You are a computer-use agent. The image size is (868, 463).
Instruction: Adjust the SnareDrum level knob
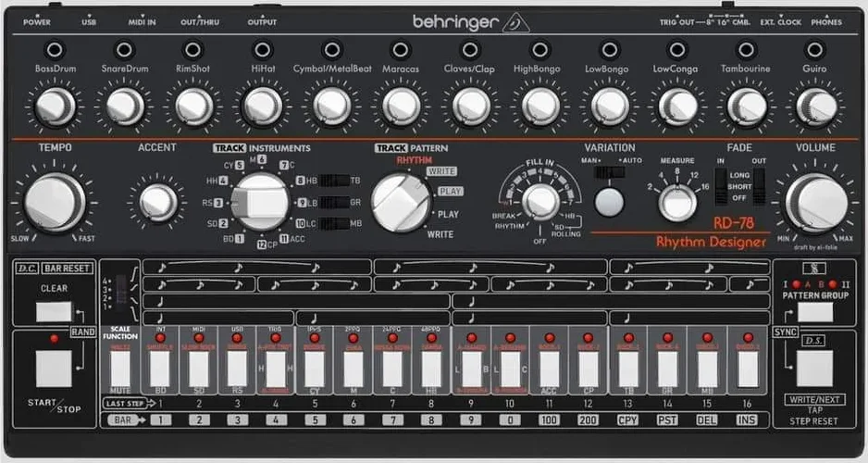(x=125, y=106)
